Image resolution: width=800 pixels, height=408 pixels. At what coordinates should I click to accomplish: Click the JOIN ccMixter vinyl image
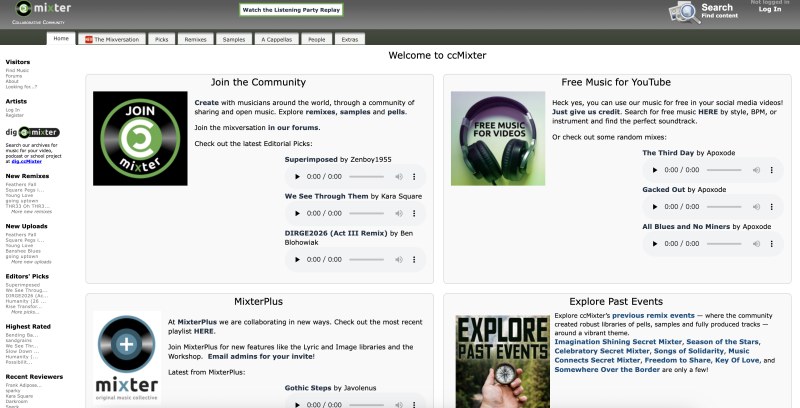pos(140,138)
